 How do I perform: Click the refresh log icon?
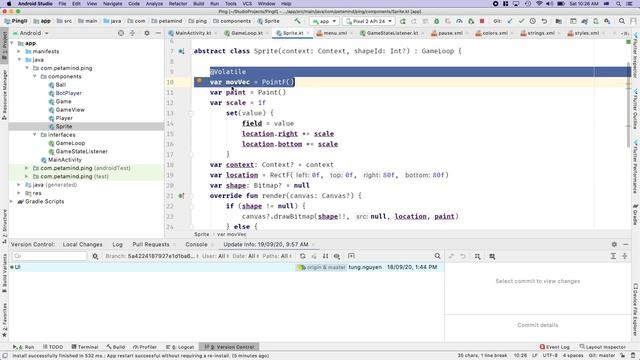pyautogui.click(x=302, y=256)
